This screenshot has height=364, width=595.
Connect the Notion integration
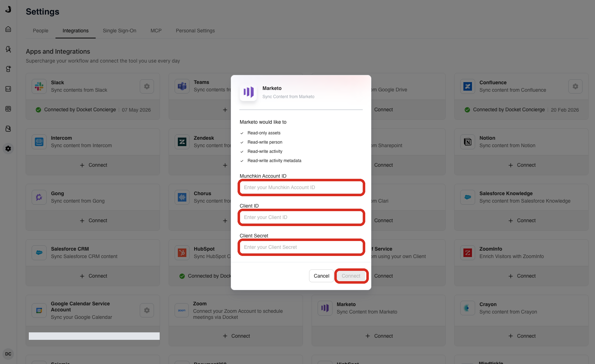point(522,165)
